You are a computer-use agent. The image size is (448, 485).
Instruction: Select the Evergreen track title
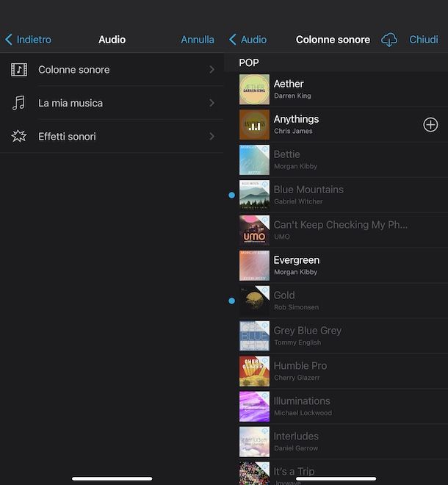pos(297,260)
